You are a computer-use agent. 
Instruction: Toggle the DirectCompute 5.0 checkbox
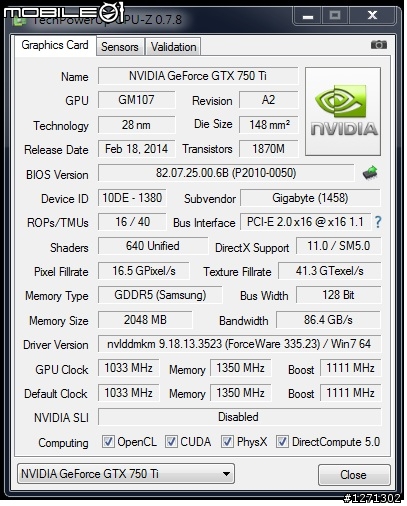click(282, 442)
